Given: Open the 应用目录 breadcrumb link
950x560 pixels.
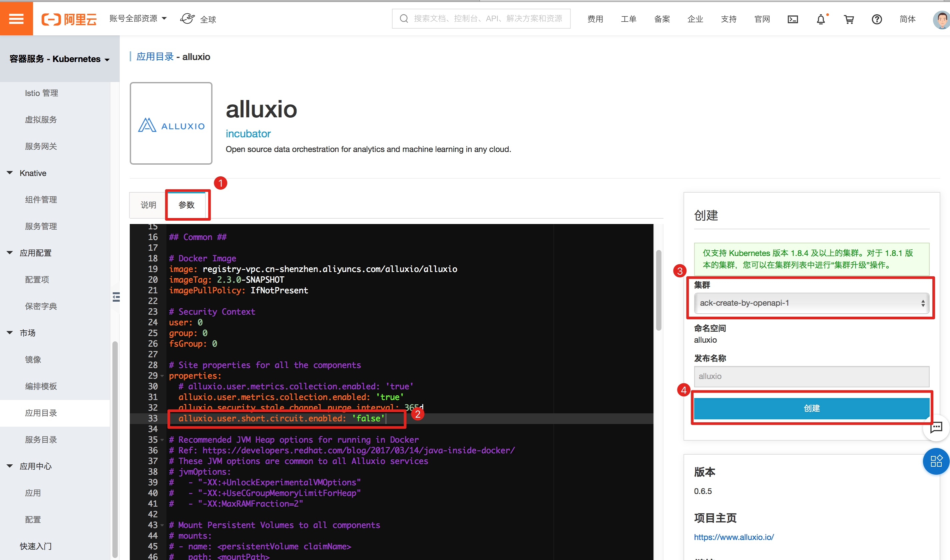Looking at the screenshot, I should click(155, 57).
